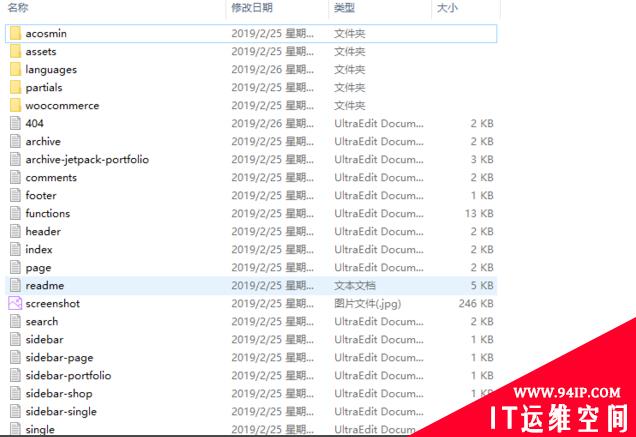The width and height of the screenshot is (636, 437).
Task: Click the single file icon
Action: pos(15,428)
